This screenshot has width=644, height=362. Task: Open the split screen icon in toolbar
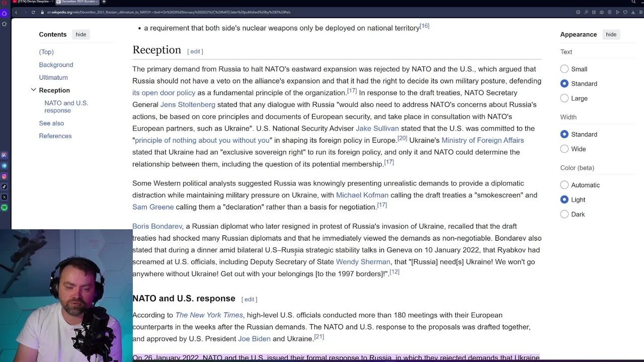(578, 12)
